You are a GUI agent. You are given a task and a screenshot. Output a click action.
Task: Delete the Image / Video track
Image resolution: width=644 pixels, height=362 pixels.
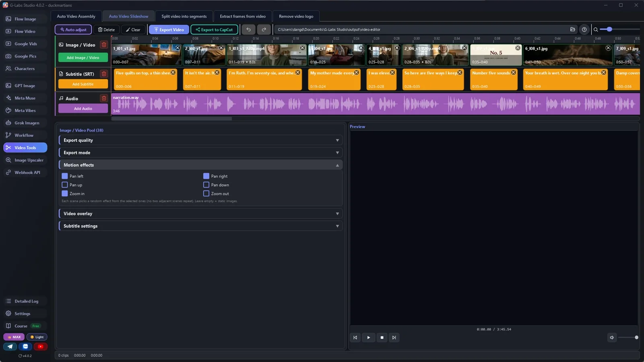tap(104, 45)
